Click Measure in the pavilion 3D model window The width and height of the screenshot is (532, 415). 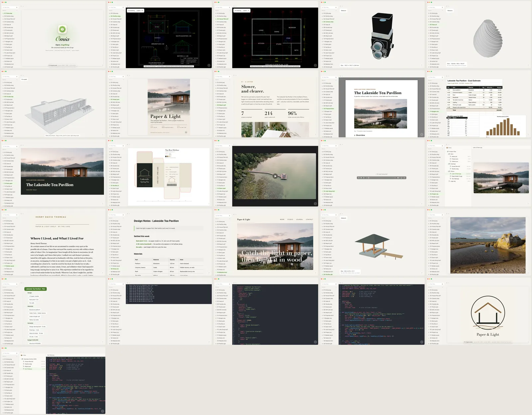[x=343, y=218]
